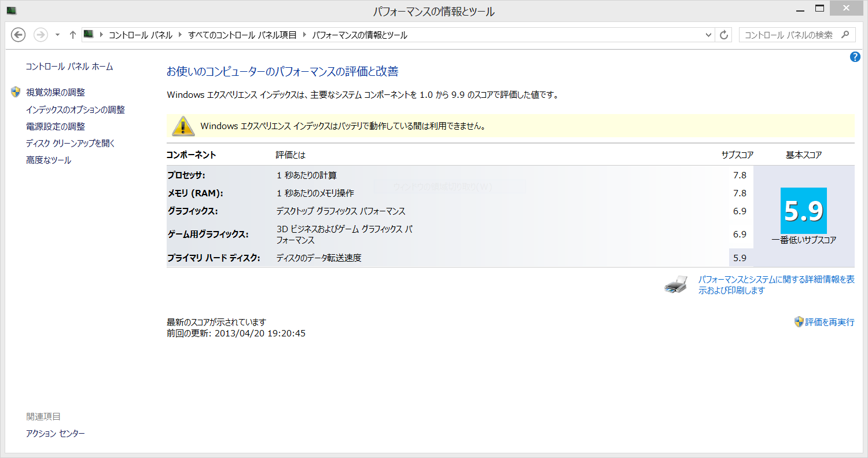868x458 pixels.
Task: Open 高度なツール link
Action: 49,160
